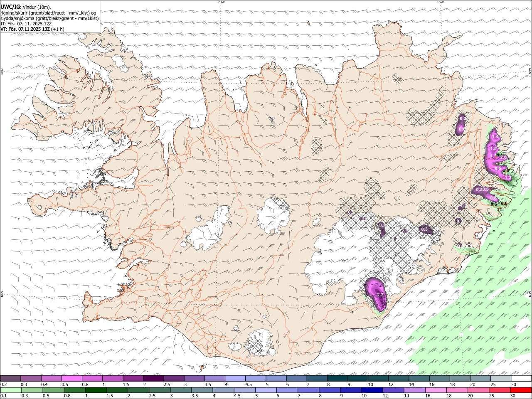Click the 0.2 label of the snow scale
This screenshot has height=399, width=532.
coord(4,384)
